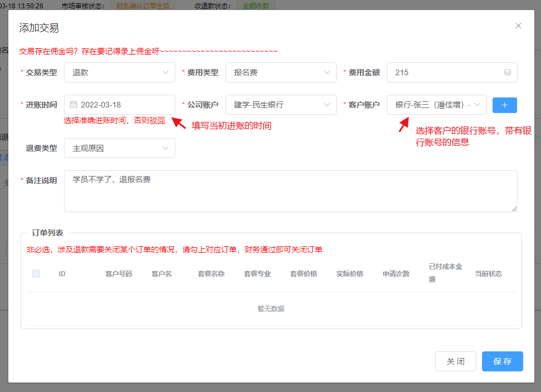Click the 退费类型 chevron arrow

click(165, 148)
